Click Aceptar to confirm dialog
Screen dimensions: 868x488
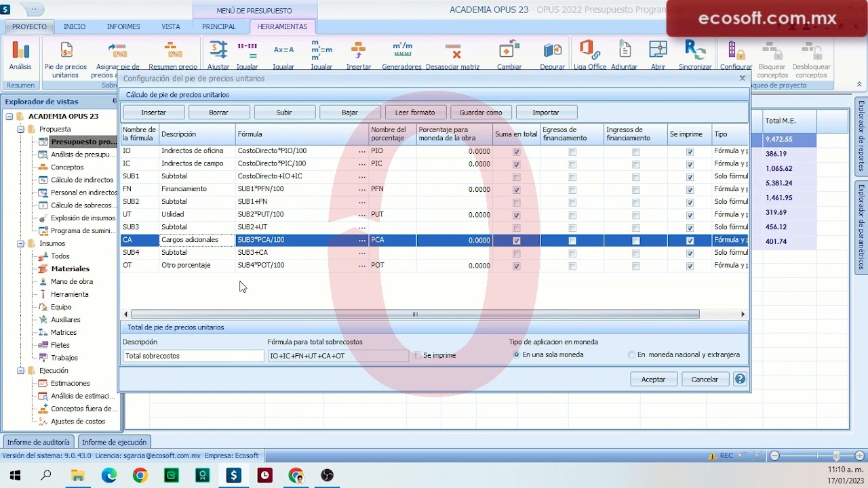[x=654, y=379]
